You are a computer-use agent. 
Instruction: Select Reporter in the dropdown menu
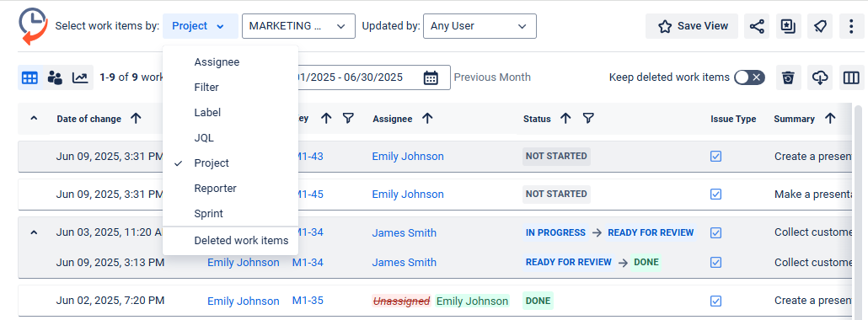[231, 189]
